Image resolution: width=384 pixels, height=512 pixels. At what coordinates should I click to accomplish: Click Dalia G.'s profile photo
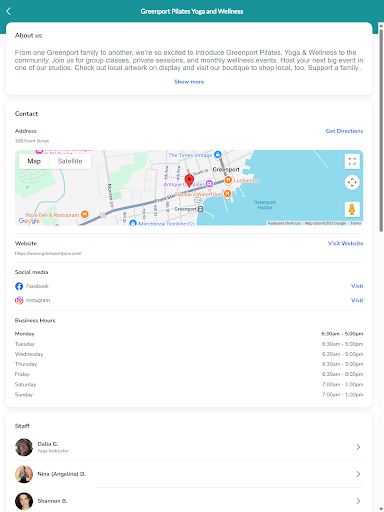coord(24,447)
